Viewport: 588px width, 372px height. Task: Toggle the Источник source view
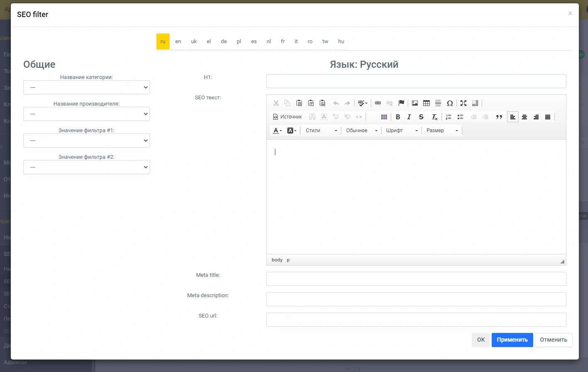coord(287,117)
